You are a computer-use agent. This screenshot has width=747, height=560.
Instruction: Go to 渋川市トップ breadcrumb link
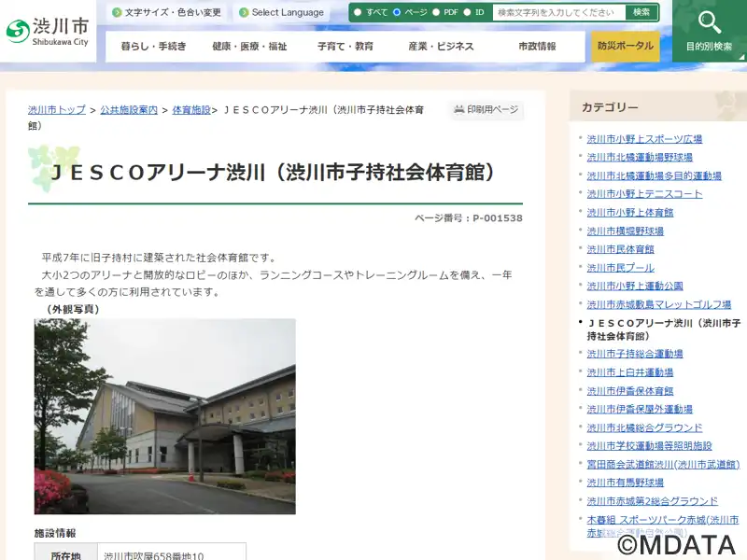57,110
